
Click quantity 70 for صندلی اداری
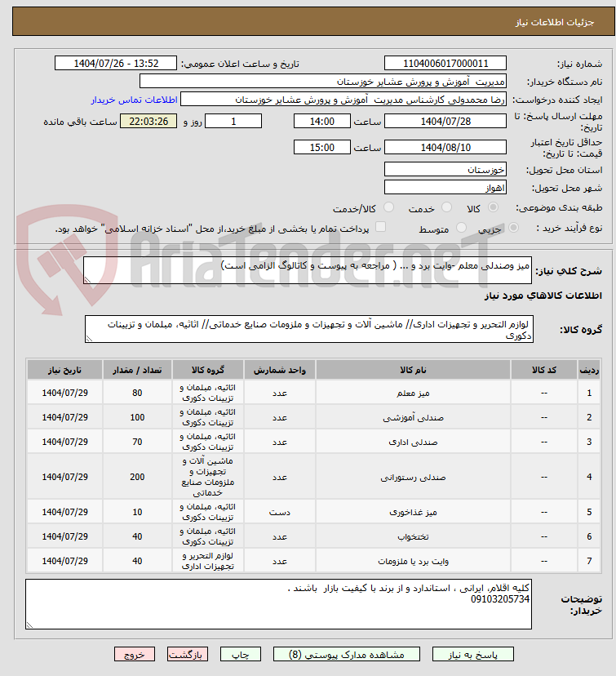[x=137, y=442]
